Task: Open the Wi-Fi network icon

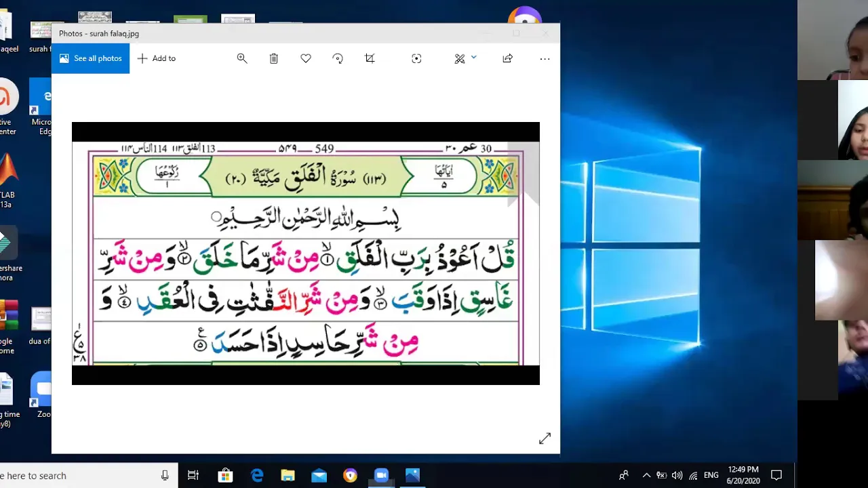Action: [693, 476]
